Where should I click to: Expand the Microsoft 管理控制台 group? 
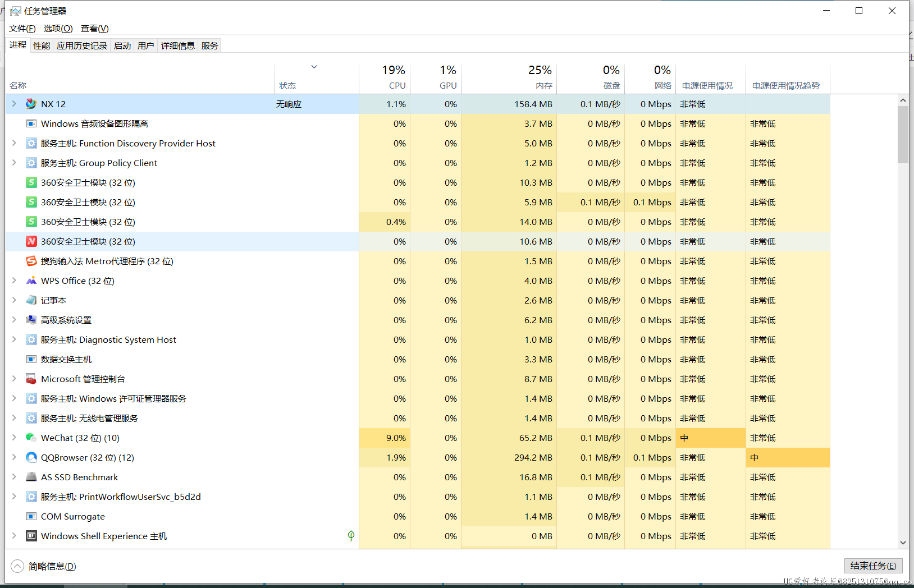tap(14, 379)
